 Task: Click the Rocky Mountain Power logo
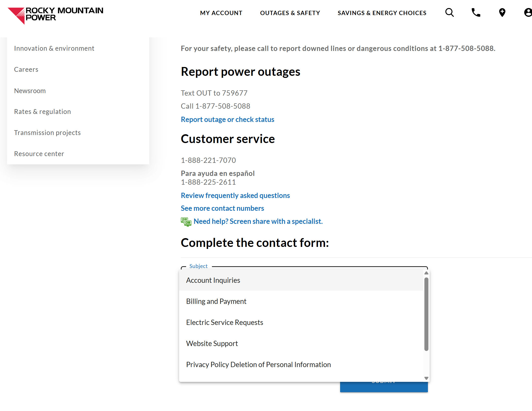point(55,16)
